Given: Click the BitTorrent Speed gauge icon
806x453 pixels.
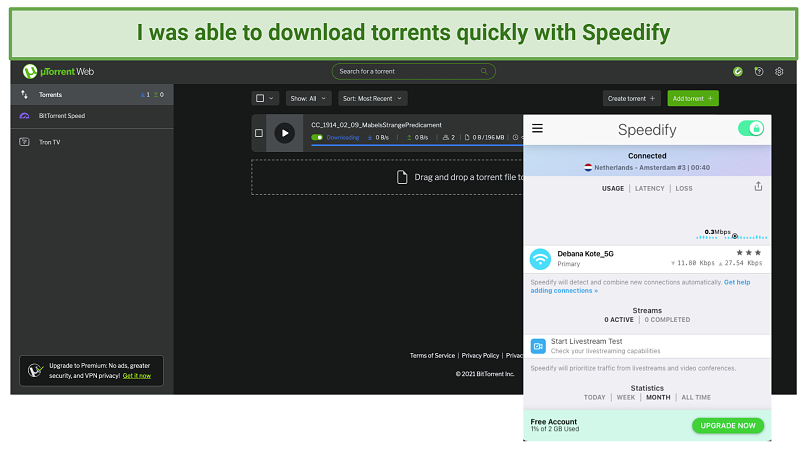Looking at the screenshot, I should 24,116.
